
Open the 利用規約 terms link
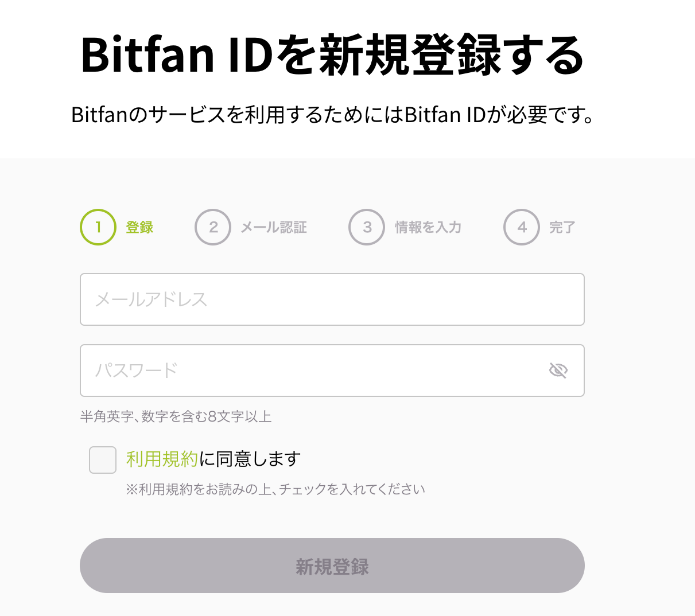pos(161,459)
